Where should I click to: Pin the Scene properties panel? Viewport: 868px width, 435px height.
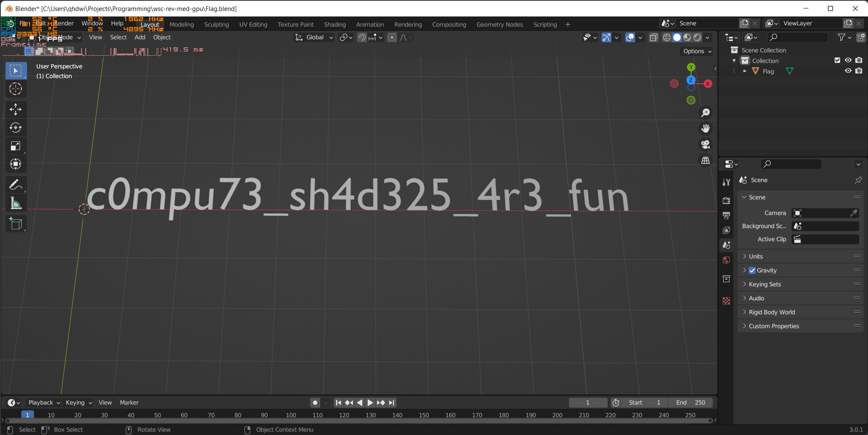(x=858, y=180)
